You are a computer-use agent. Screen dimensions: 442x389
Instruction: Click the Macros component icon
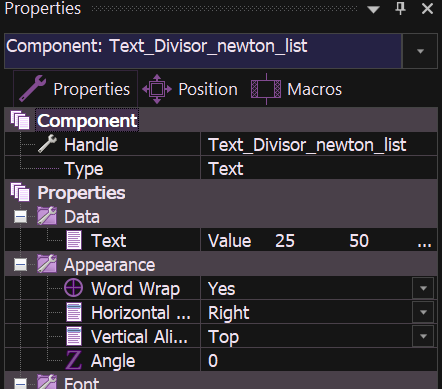(266, 89)
